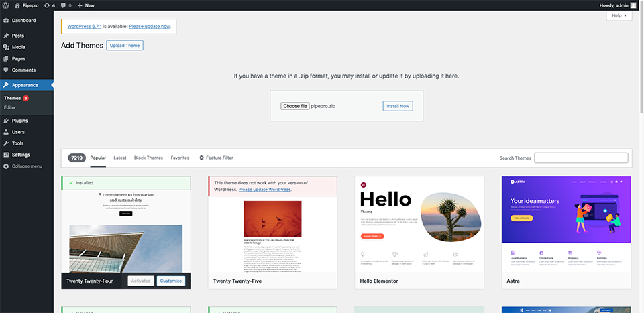Collapse the admin sidebar menu
This screenshot has height=313, width=644.
pos(27,166)
